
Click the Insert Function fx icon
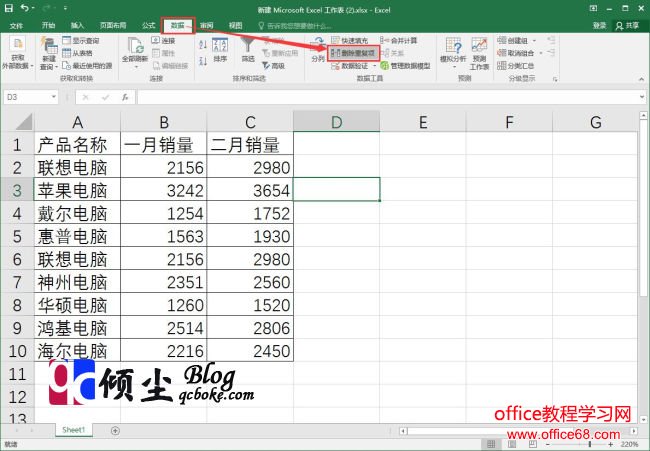point(125,97)
